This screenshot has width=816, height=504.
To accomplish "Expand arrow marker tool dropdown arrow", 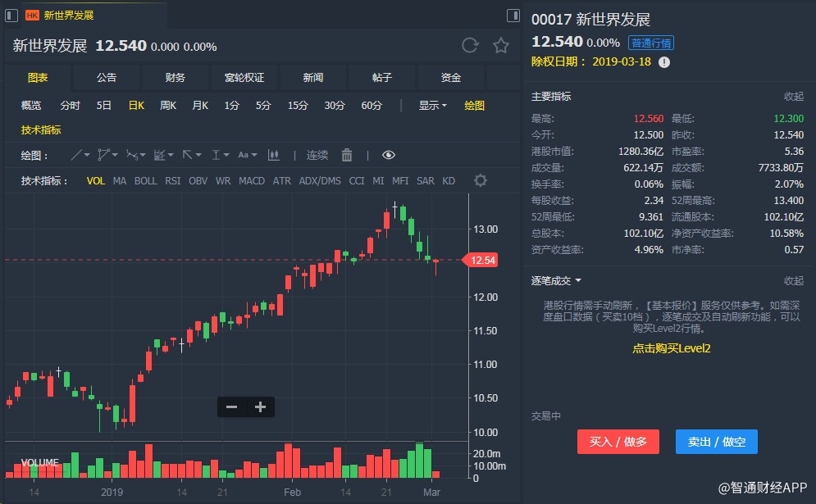I will click(x=198, y=155).
